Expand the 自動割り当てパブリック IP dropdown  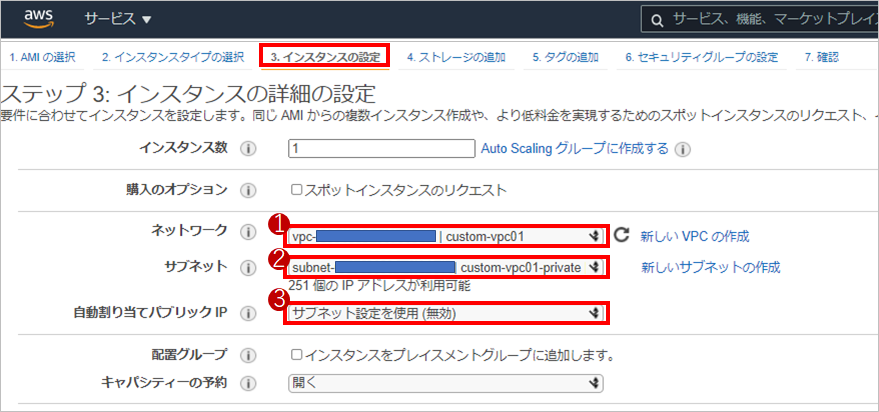(x=446, y=313)
